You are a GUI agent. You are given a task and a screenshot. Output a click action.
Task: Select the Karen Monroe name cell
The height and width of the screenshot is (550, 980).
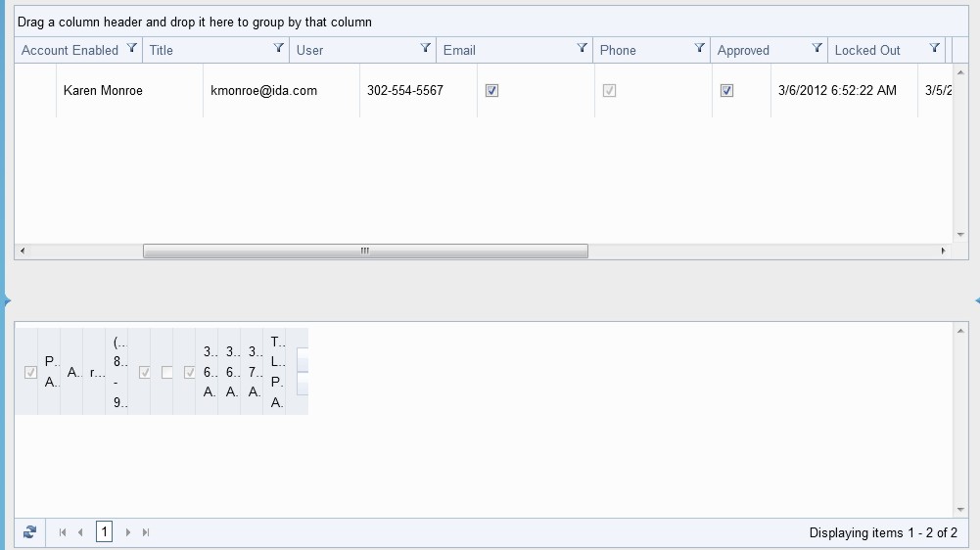click(103, 91)
